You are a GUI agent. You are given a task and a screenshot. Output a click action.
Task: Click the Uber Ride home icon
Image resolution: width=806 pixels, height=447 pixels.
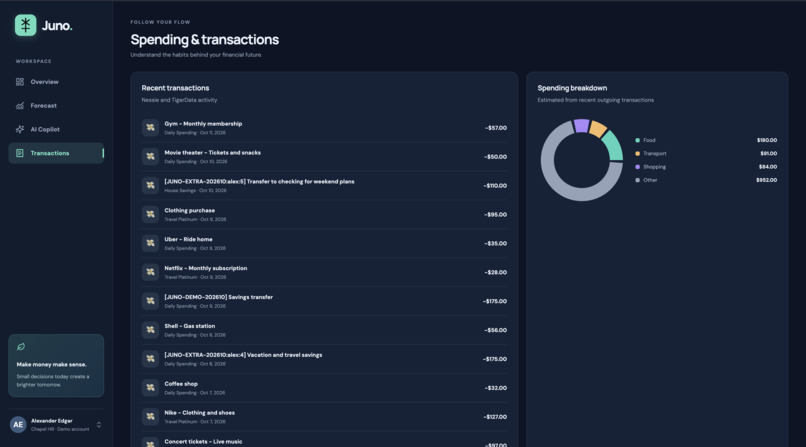(150, 243)
